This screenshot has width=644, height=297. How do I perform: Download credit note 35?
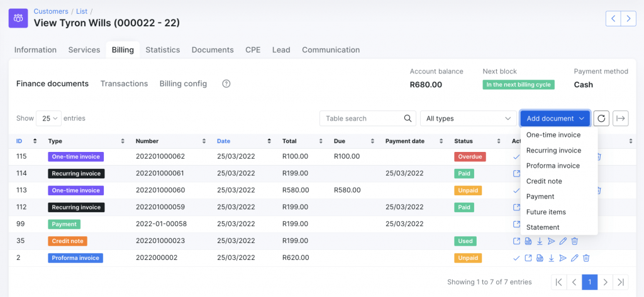[x=540, y=240]
